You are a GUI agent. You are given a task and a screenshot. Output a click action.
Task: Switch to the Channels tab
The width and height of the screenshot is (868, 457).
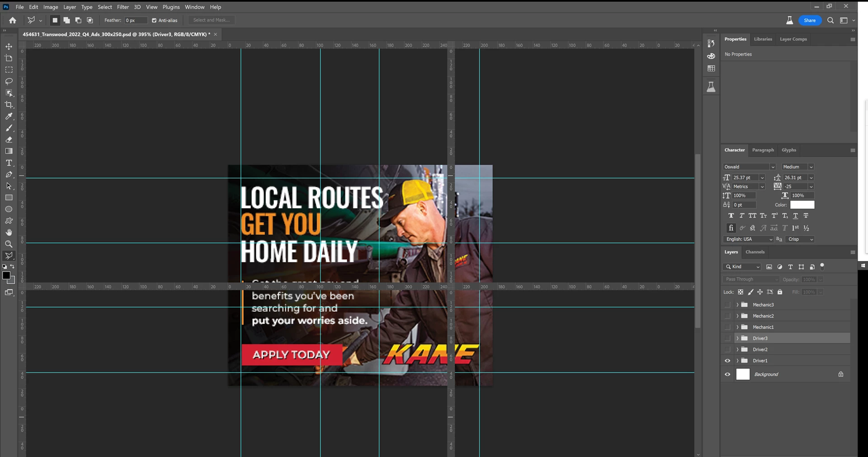pyautogui.click(x=755, y=252)
